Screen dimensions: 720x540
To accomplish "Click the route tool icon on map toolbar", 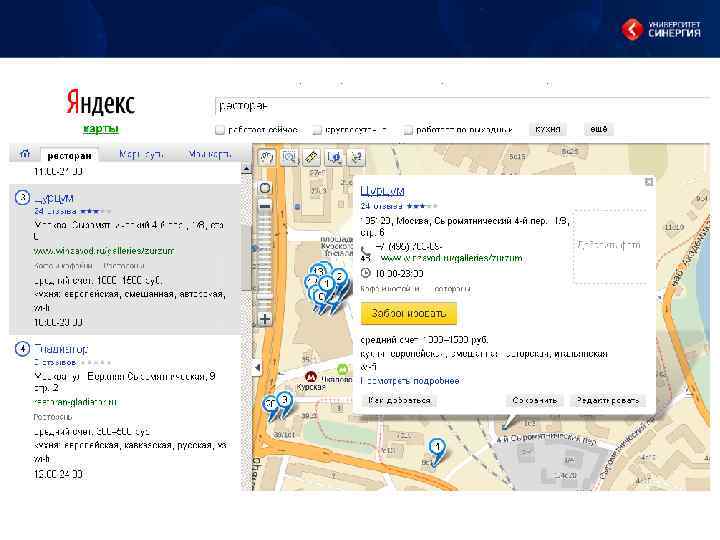I will coord(356,158).
